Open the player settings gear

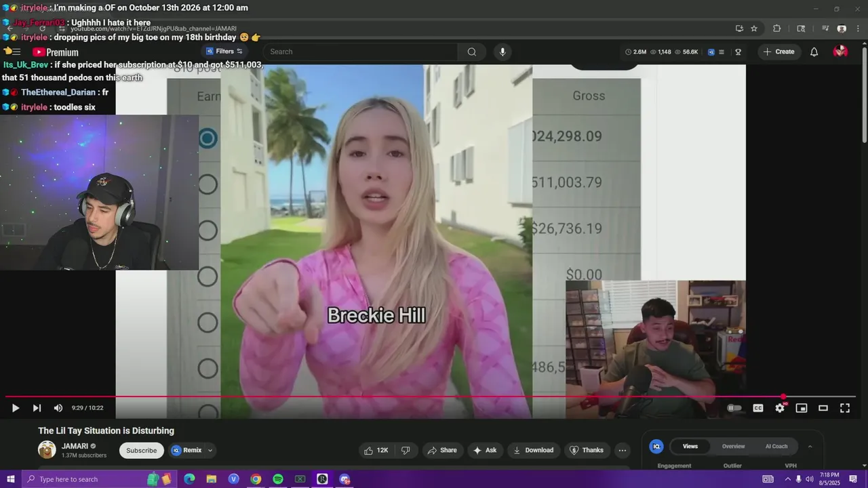coord(780,408)
